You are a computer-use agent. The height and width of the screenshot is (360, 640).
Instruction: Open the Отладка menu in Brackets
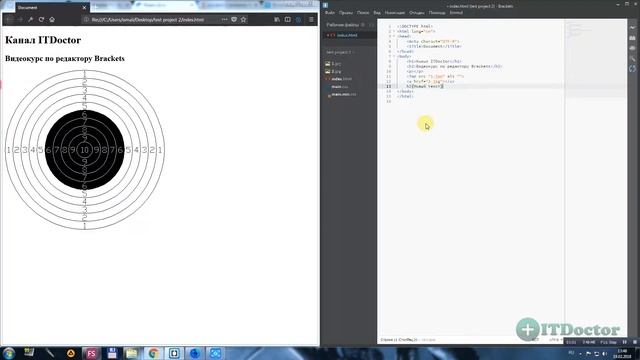[x=417, y=13]
